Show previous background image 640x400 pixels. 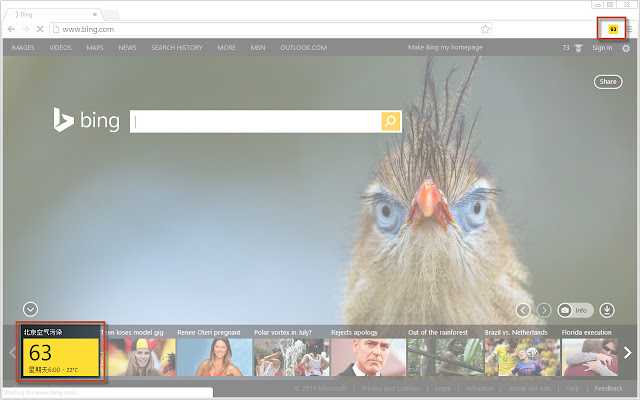[x=523, y=310]
